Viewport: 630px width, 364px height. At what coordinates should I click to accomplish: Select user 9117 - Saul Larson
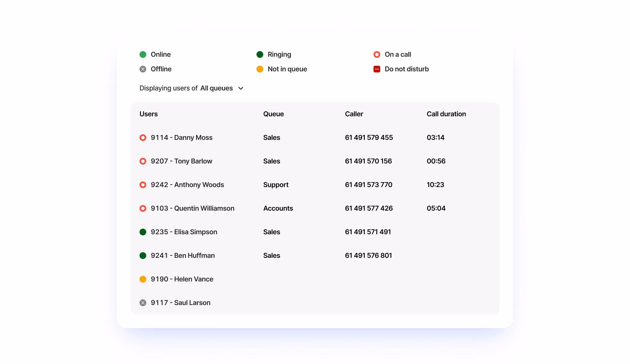point(181,303)
